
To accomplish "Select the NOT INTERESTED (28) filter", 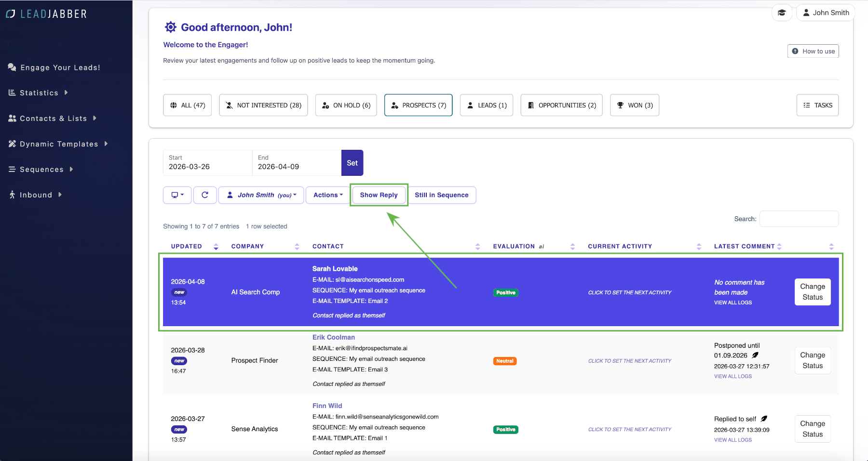I will tap(263, 105).
